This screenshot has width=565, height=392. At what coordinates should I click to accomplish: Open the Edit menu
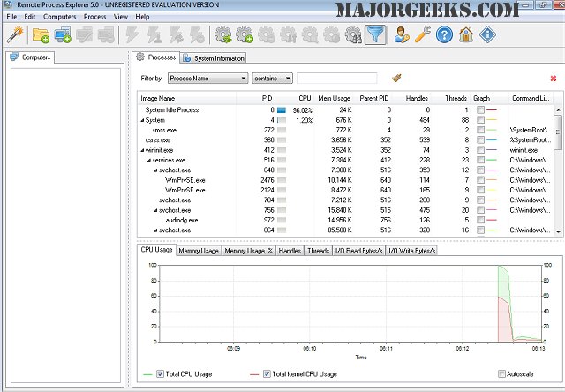coord(30,17)
